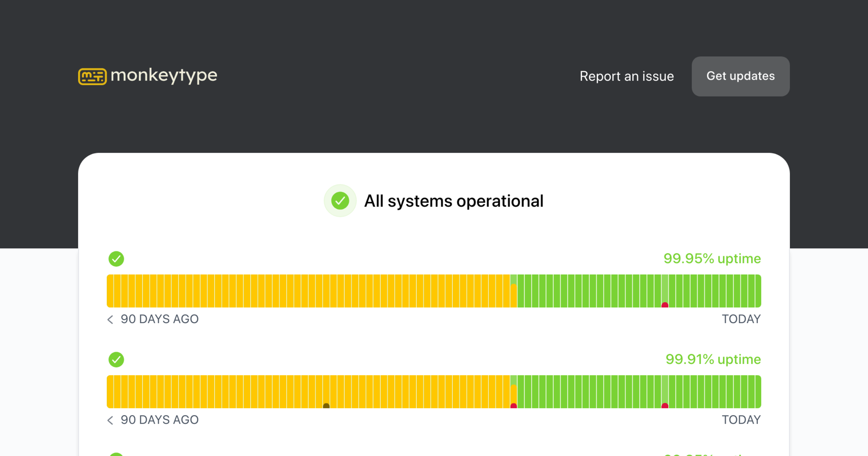Click the 99.95% uptime label

click(712, 258)
